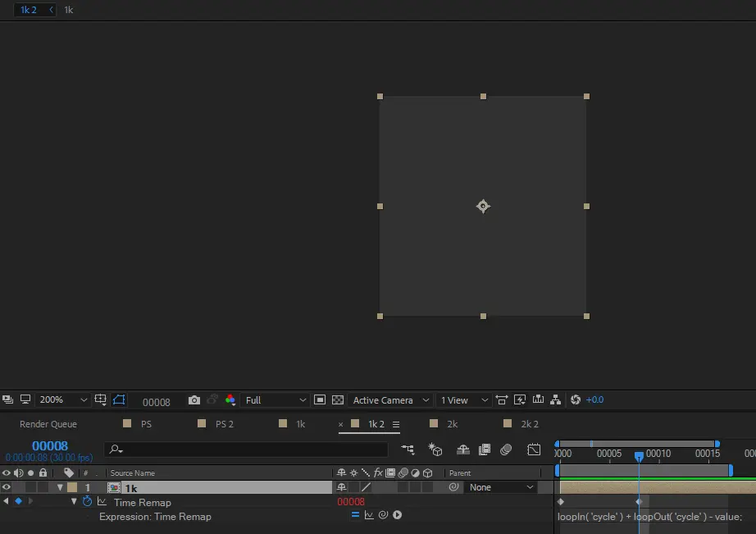Collapse Time Remap property triangle
Image resolution: width=756 pixels, height=534 pixels.
pos(74,501)
